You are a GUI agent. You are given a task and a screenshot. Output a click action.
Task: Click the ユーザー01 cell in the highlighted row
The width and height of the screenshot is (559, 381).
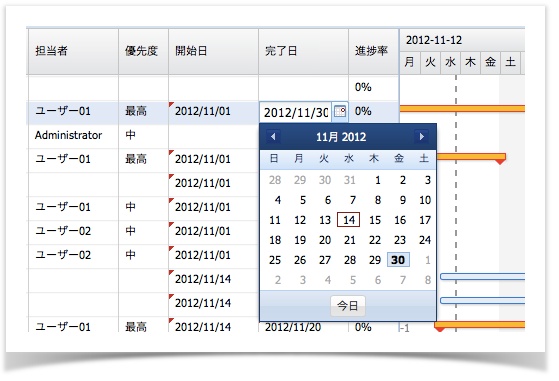(73, 112)
